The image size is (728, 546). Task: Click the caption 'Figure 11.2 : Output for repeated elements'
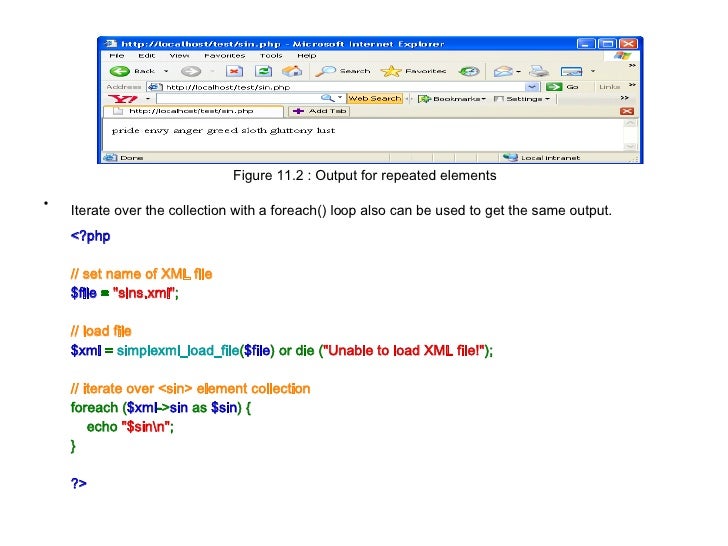click(364, 176)
